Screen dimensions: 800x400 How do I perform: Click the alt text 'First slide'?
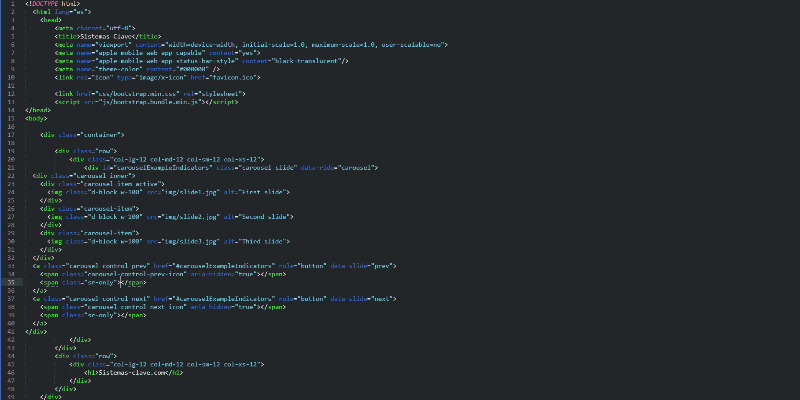click(x=262, y=192)
